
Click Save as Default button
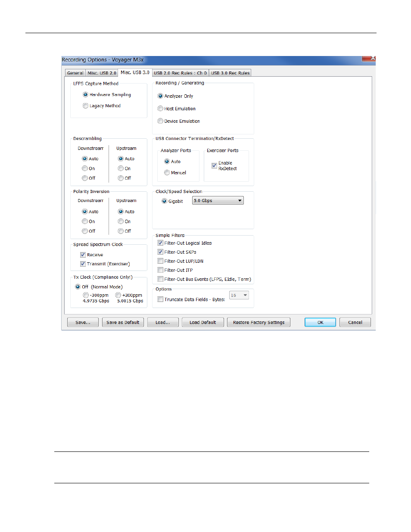123,323
